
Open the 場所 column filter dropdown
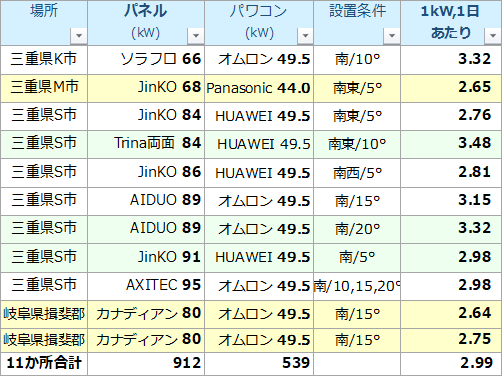79,36
